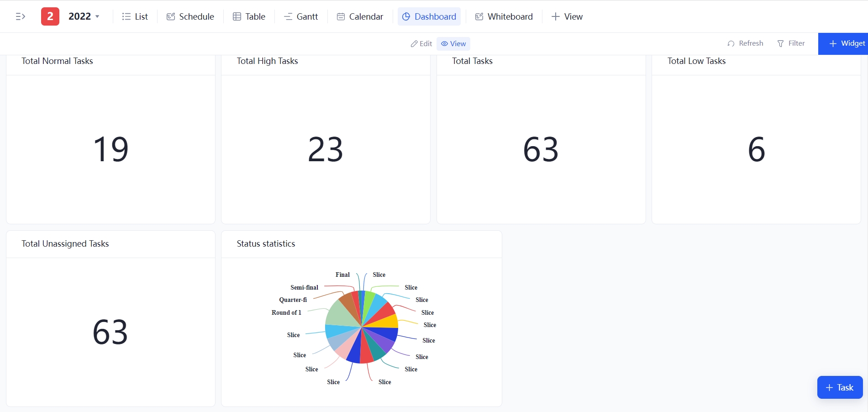Select the Schedule view icon
The image size is (868, 412).
pyautogui.click(x=170, y=16)
